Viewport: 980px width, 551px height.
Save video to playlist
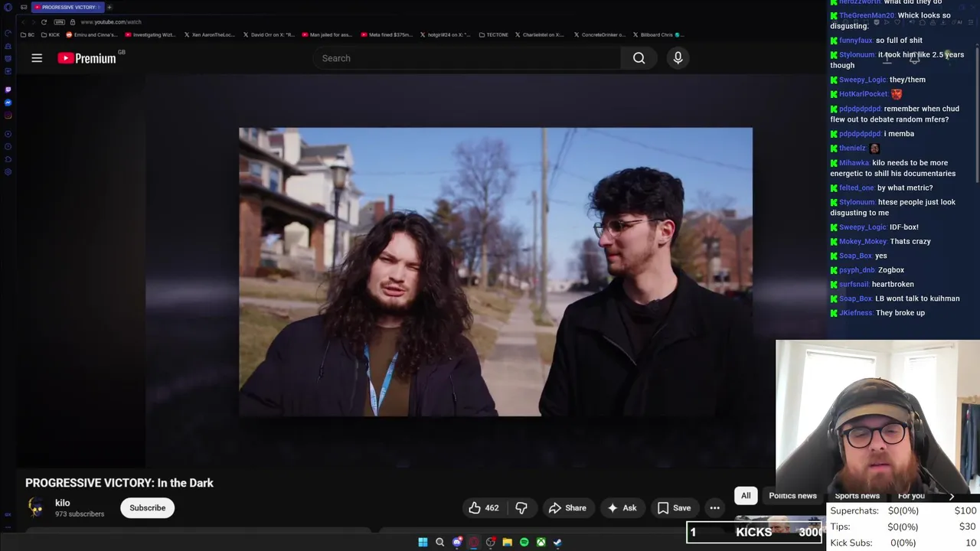pos(674,508)
